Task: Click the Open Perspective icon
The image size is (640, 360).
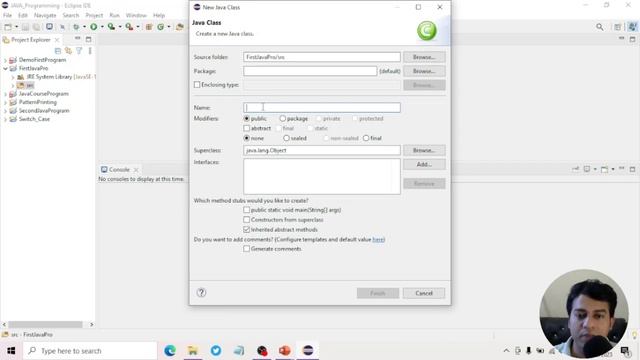Action: [x=618, y=27]
